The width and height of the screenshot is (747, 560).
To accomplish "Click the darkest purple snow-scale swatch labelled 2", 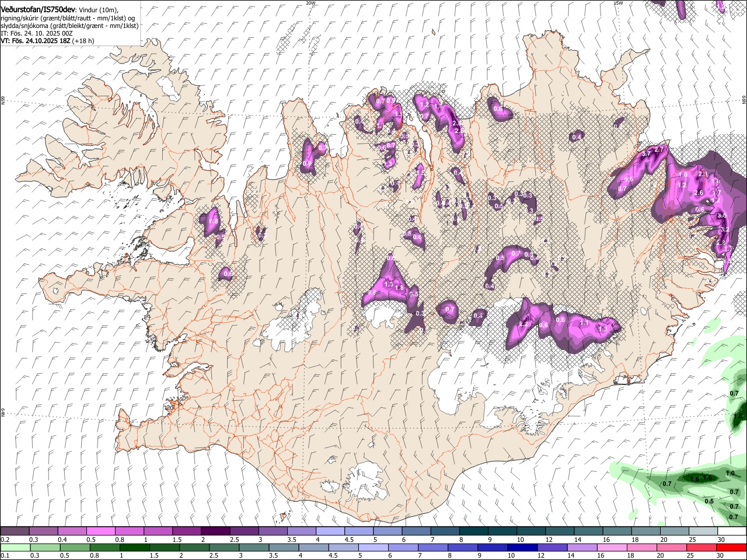I will [x=215, y=531].
